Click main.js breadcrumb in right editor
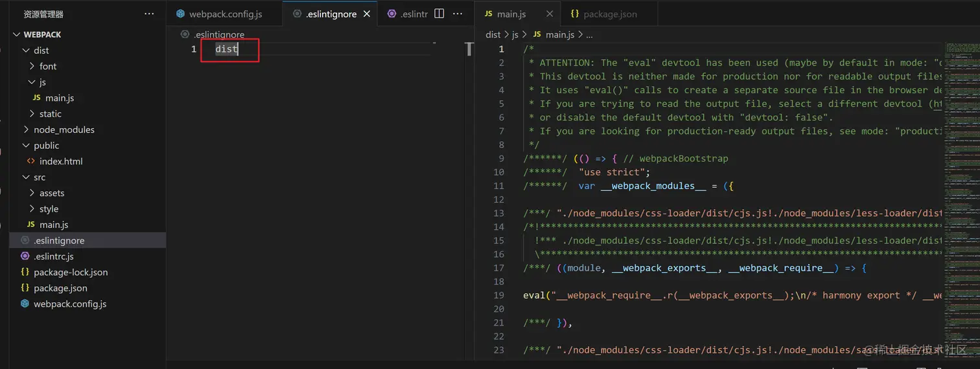This screenshot has height=369, width=980. pyautogui.click(x=560, y=34)
